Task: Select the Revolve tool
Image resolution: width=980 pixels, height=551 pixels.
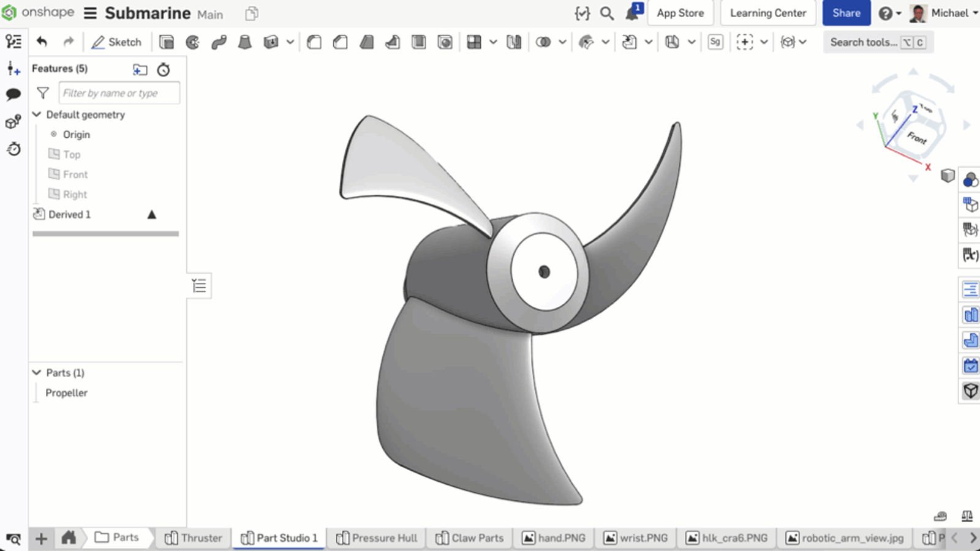Action: [192, 42]
